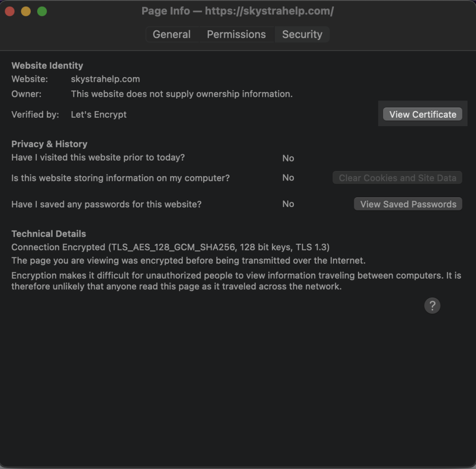
Task: Click the ownership information message
Action: (x=181, y=94)
